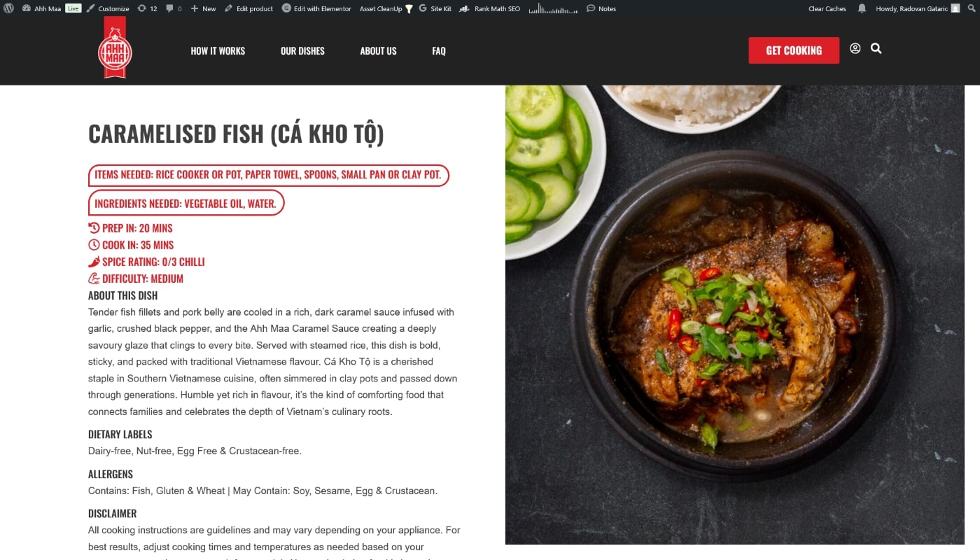Click Edit with Elementor link
Image resolution: width=980 pixels, height=560 pixels.
pyautogui.click(x=316, y=8)
